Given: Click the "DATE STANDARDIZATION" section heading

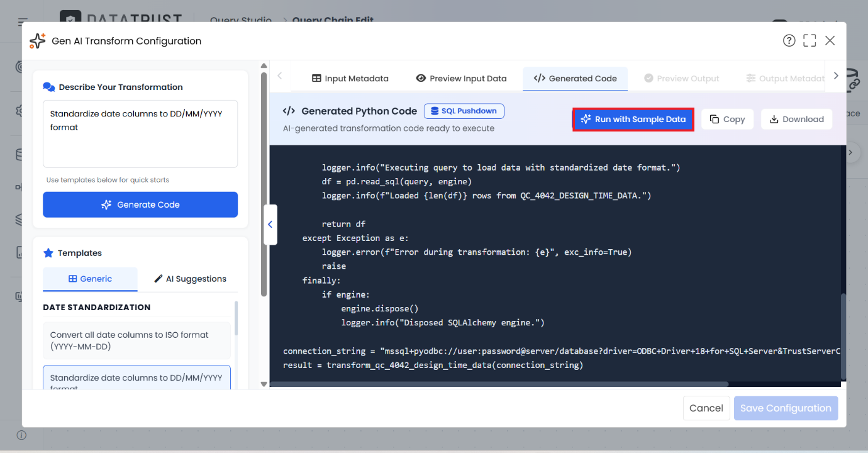Looking at the screenshot, I should tap(97, 308).
